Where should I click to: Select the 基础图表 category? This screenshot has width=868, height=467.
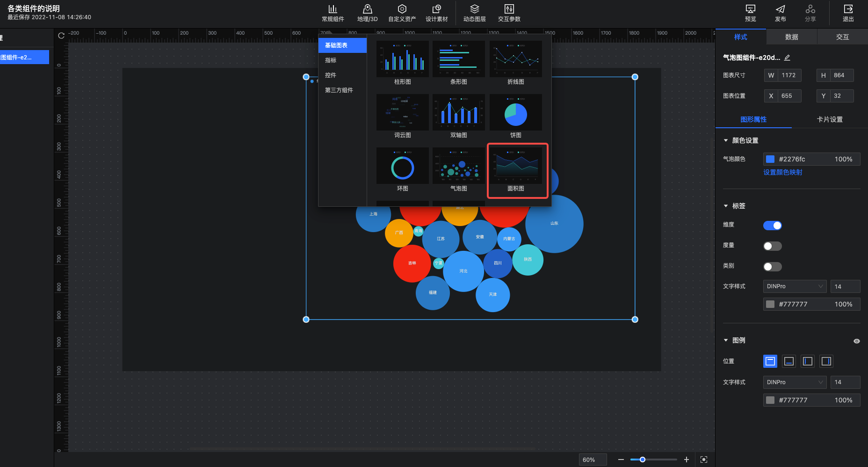tap(342, 45)
